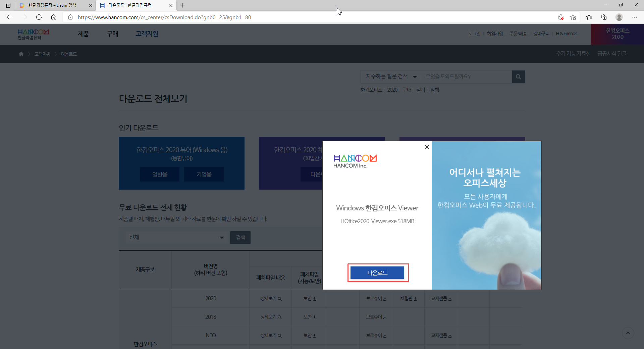Open 공공서식 한글 link
Screen dimensions: 644x349
click(x=612, y=54)
